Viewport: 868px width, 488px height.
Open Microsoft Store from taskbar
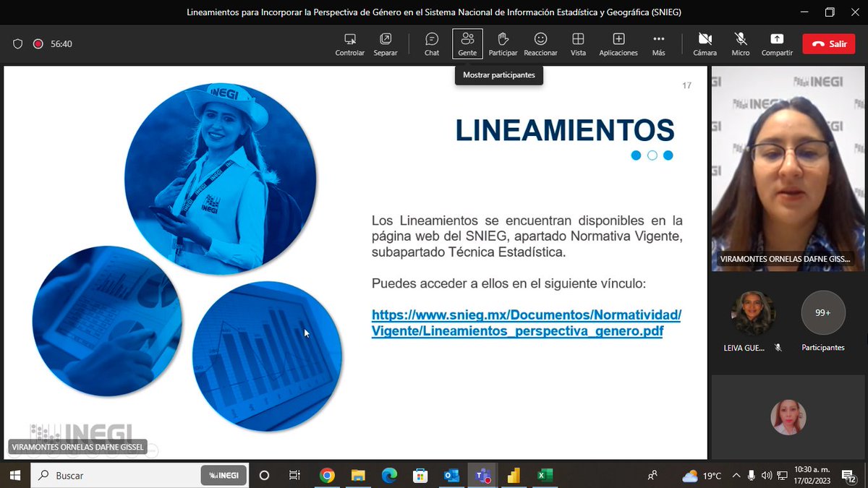pos(420,475)
